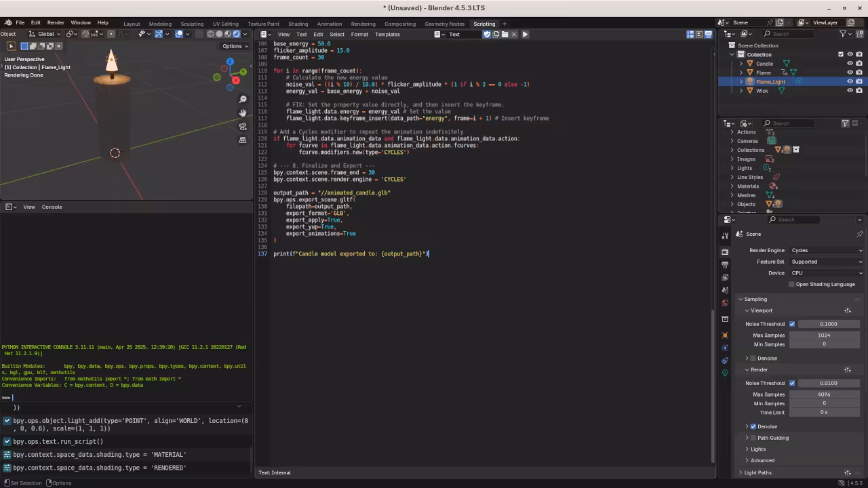Open the Render properties tab
The height and width of the screenshot is (488, 868).
[x=725, y=251]
